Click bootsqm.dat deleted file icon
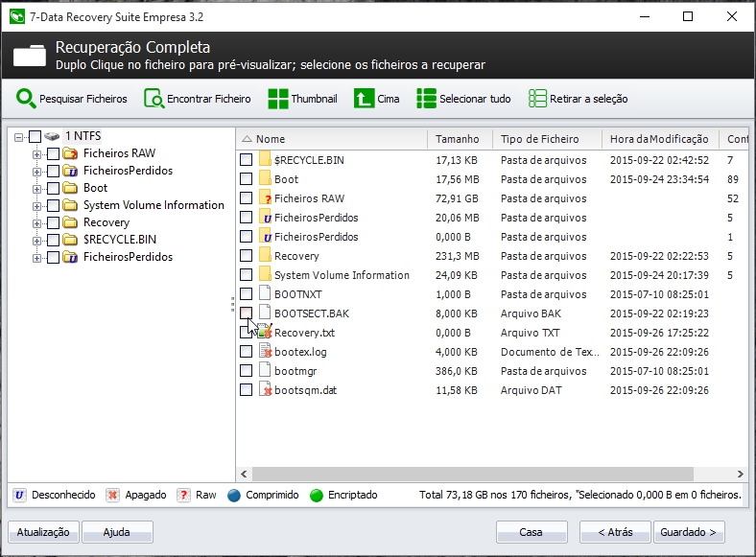Screen dimensions: 756x557 [265, 389]
